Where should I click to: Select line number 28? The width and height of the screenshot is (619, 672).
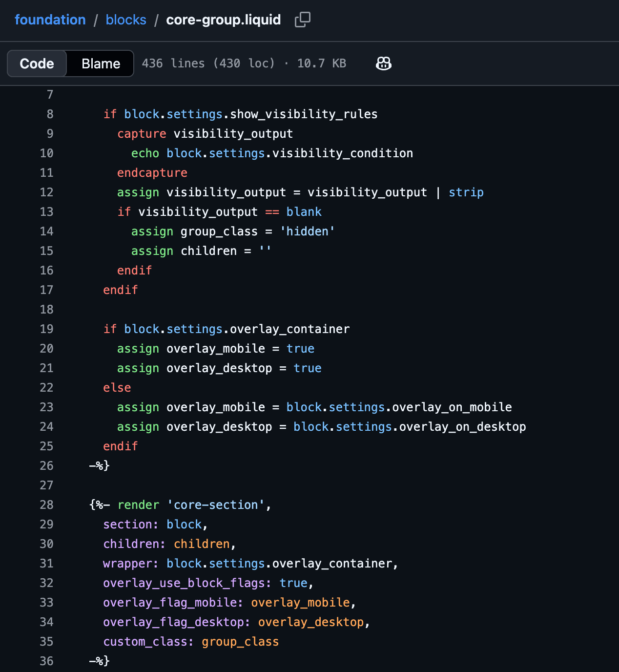click(x=46, y=505)
